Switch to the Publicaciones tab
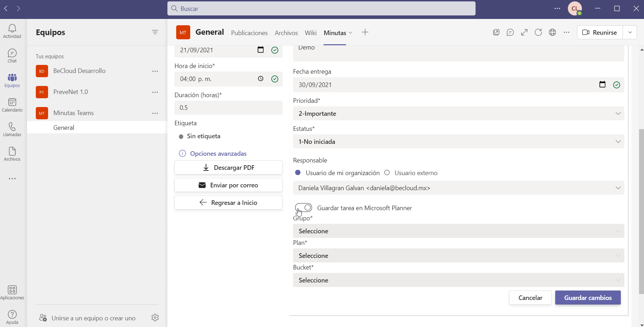Screen dimensions: 644x327 [x=249, y=33]
